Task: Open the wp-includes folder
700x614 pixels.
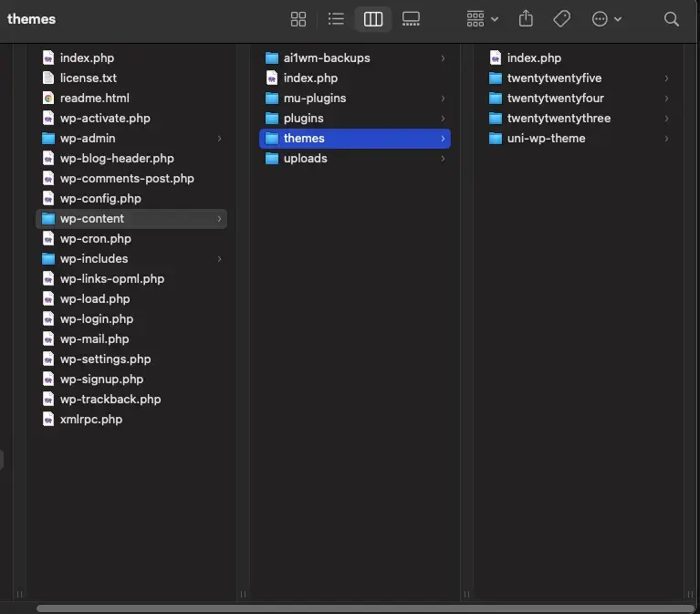Action: pos(93,259)
